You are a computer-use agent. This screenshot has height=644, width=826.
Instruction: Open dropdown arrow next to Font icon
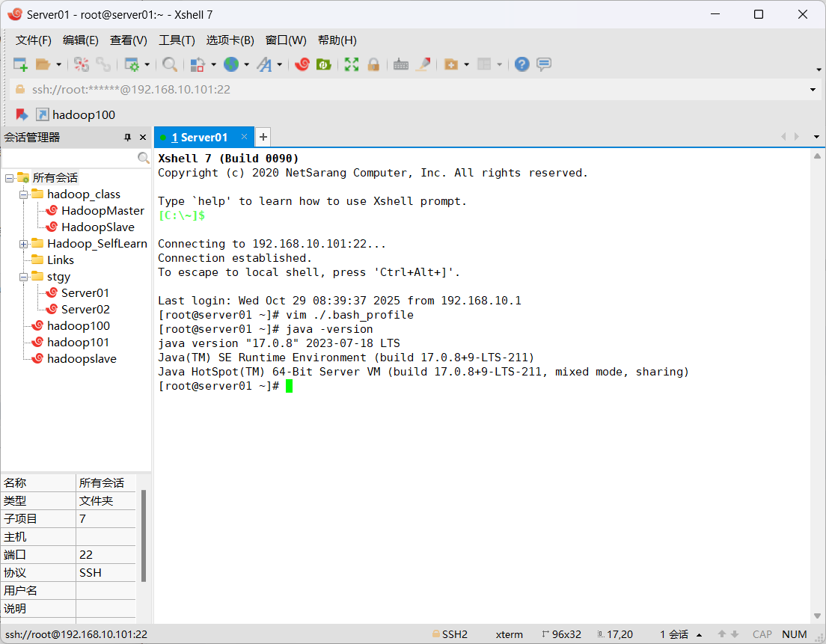[x=280, y=65]
